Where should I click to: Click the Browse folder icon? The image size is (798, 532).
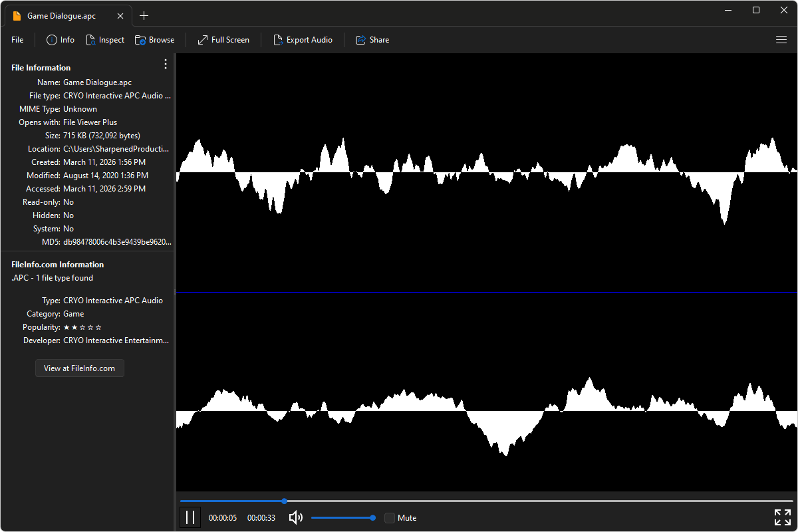pyautogui.click(x=140, y=40)
